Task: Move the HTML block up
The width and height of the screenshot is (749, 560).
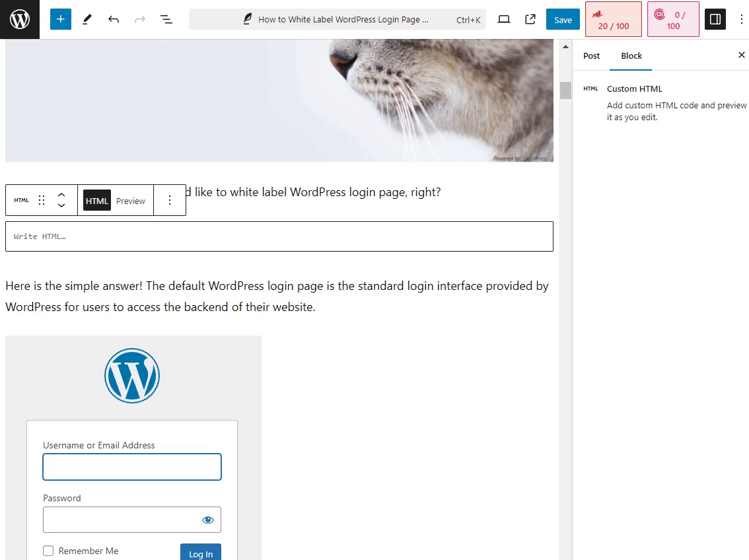Action: point(61,195)
